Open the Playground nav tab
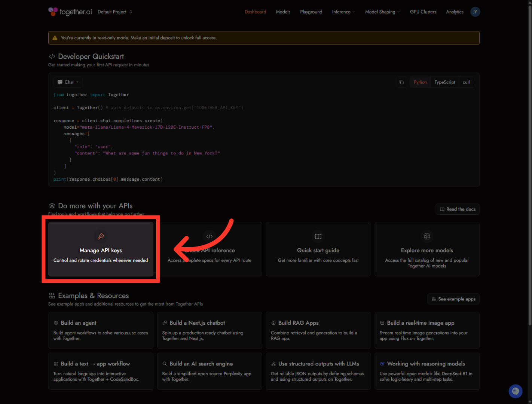 [311, 12]
